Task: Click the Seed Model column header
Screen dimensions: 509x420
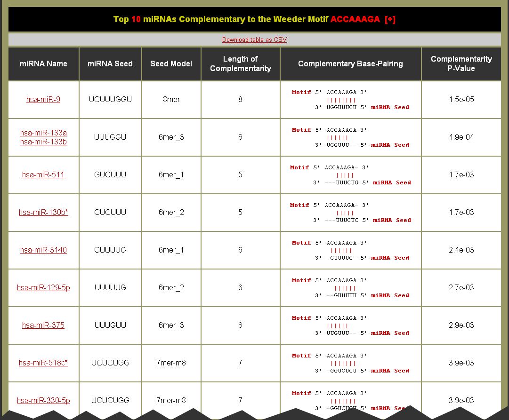Action: click(x=171, y=63)
